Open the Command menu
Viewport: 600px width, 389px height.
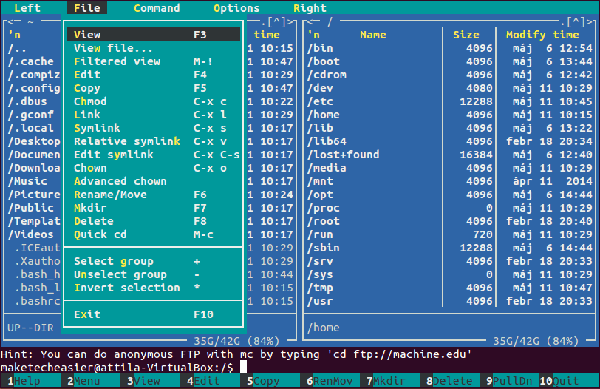click(x=157, y=8)
